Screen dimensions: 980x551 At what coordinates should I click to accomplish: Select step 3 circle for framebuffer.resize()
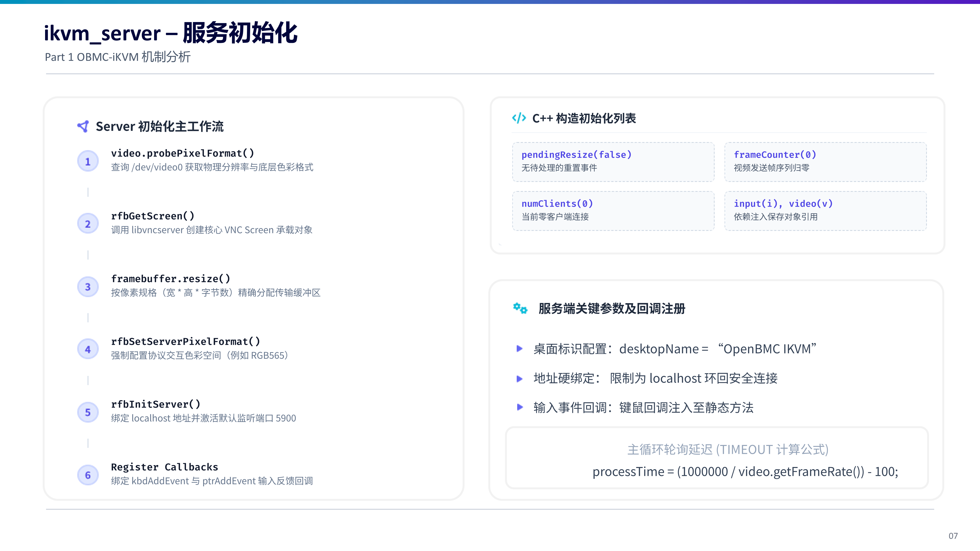(x=88, y=287)
